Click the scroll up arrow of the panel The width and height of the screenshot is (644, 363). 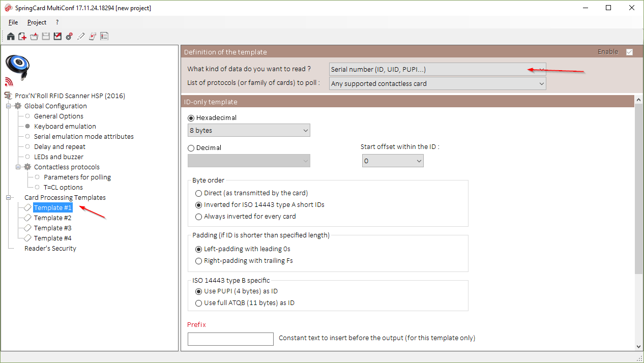639,100
